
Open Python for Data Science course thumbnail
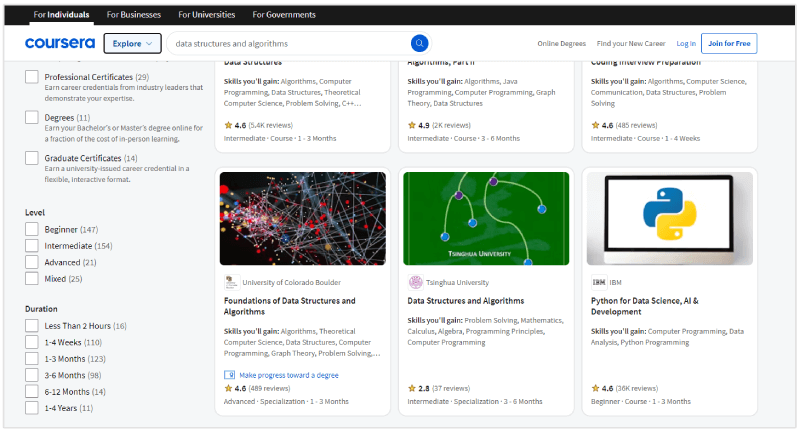pos(669,218)
